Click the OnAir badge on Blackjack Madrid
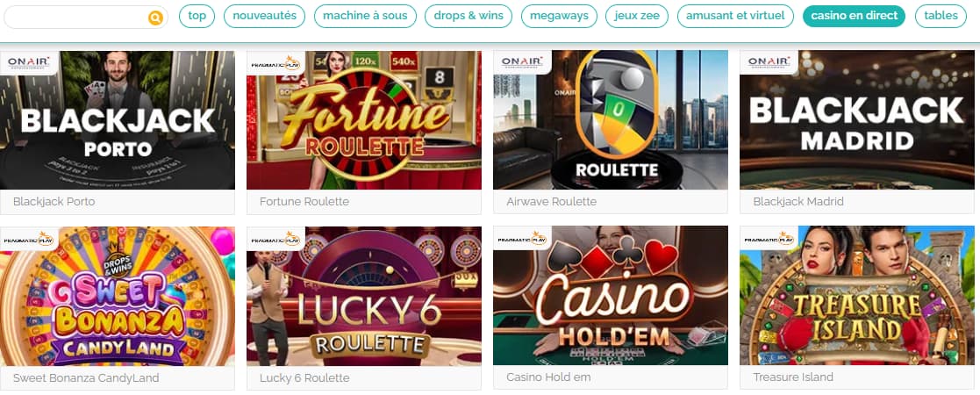The width and height of the screenshot is (980, 395). [769, 62]
